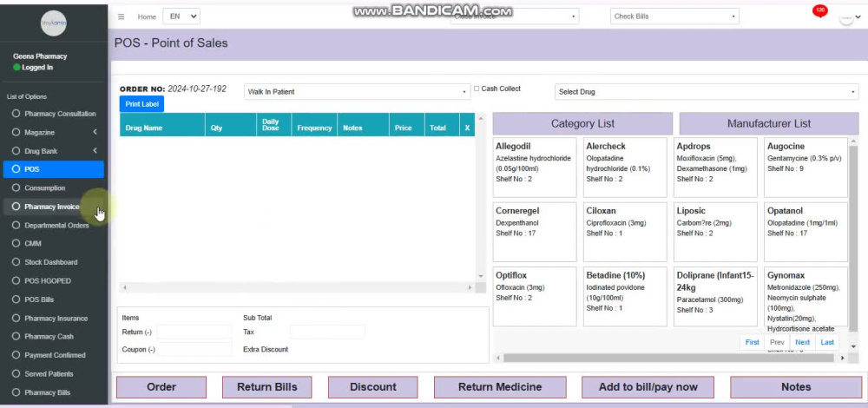The width and height of the screenshot is (868, 408).
Task: Open Pharmacy Invoice in sidebar
Action: coord(54,207)
